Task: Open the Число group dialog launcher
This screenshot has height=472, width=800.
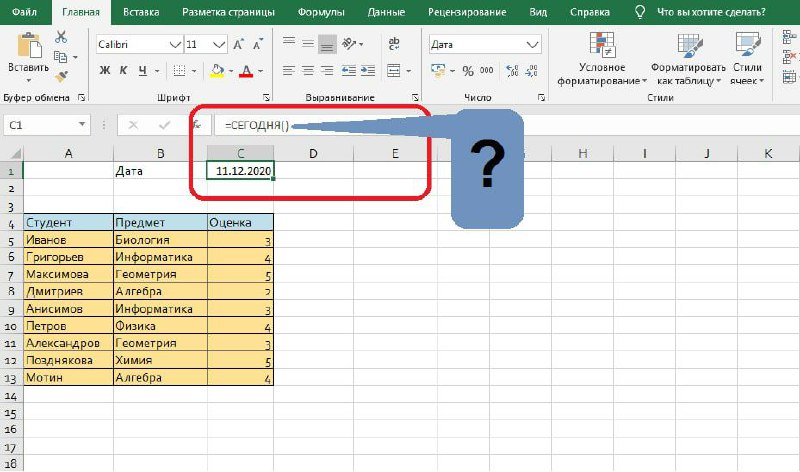Action: 541,97
